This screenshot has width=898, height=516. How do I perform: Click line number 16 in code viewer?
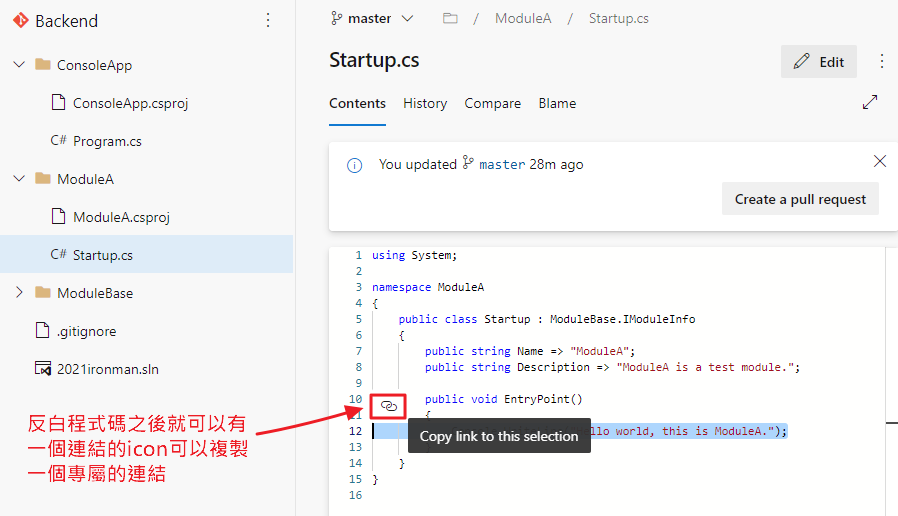coord(356,495)
